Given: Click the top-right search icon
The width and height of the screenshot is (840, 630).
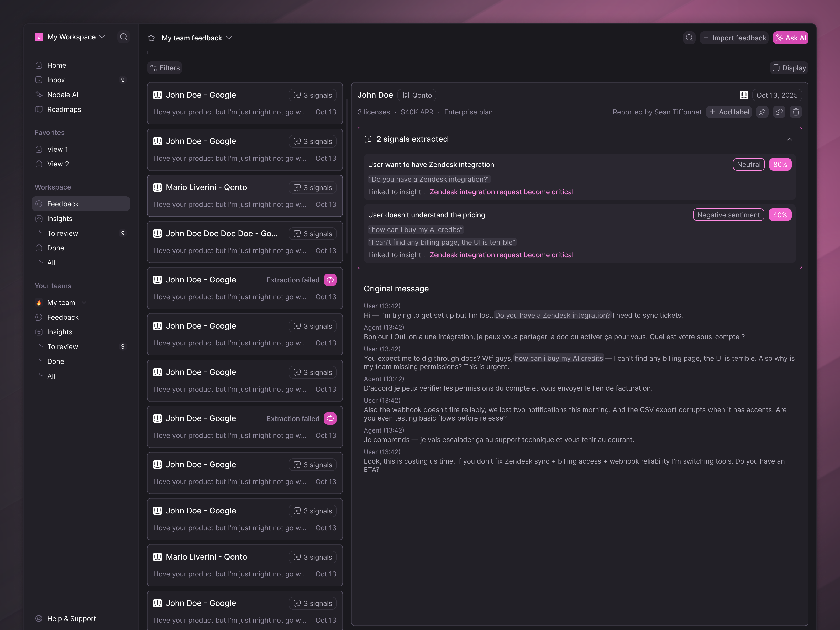Looking at the screenshot, I should click(689, 38).
